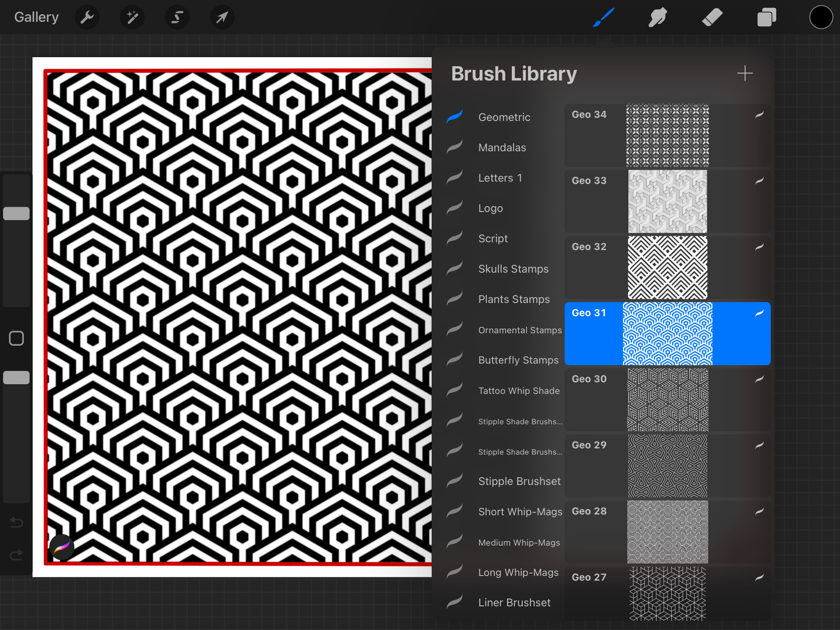Tap the stroke icon on Geo 33 row
Image resolution: width=840 pixels, height=630 pixels.
pos(759,180)
